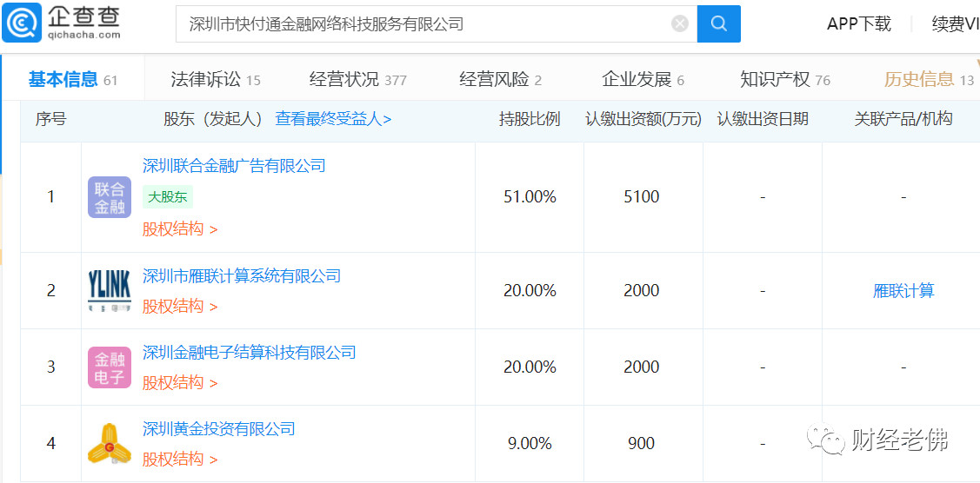
Task: Expand 股权结构 for 深圳联合金融广告
Action: click(180, 229)
